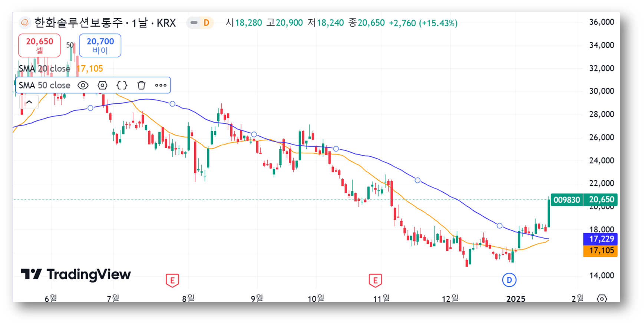The height and width of the screenshot is (326, 644).
Task: Click dividend D marker near 2025
Action: pos(509,280)
